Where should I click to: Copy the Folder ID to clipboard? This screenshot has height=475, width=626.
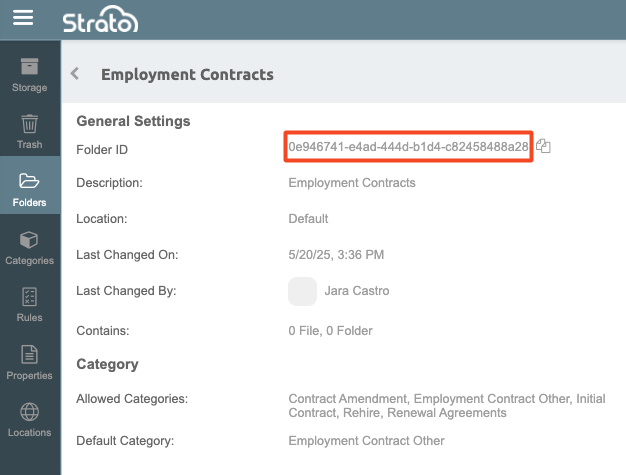coord(544,147)
